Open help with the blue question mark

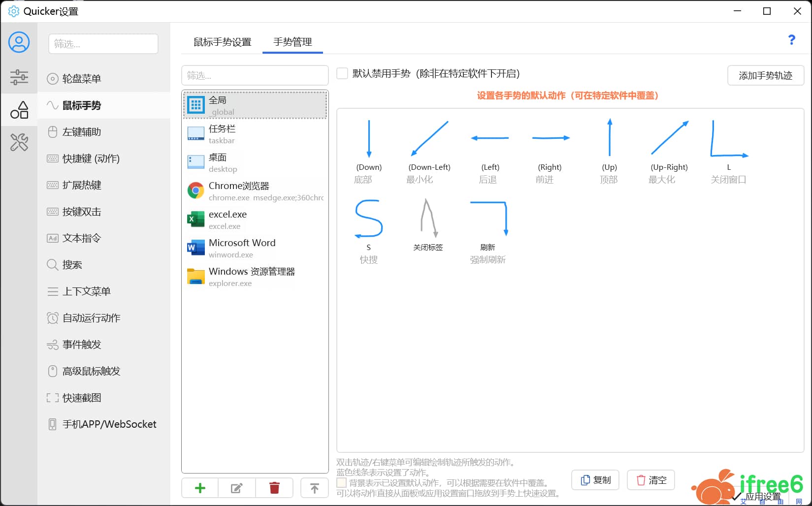791,40
